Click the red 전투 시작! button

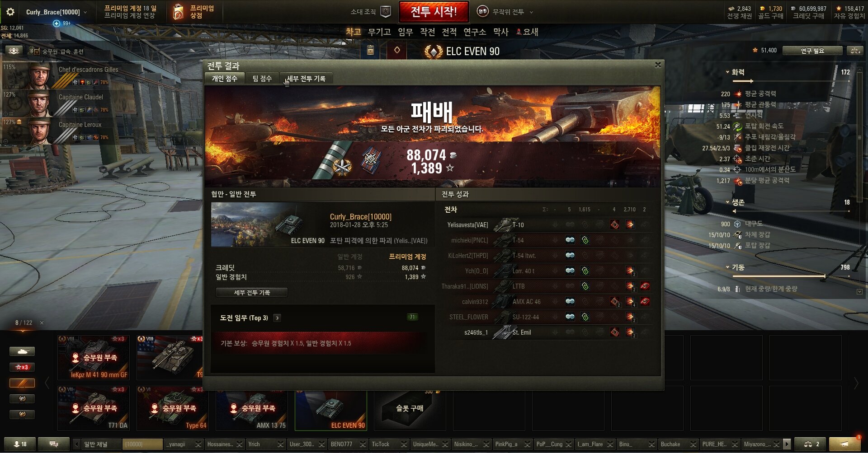point(434,12)
